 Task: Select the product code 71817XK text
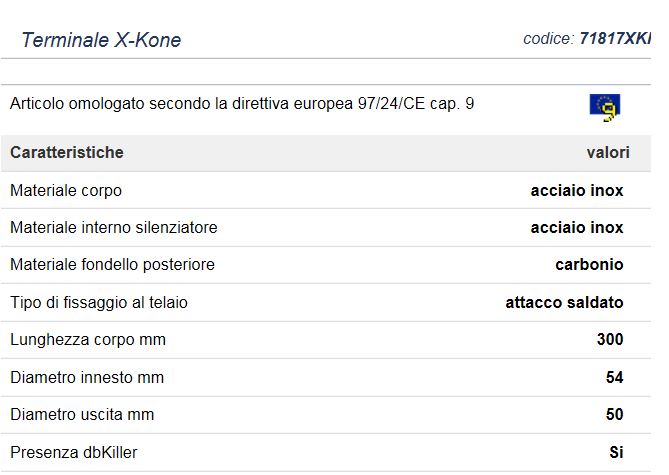point(614,39)
